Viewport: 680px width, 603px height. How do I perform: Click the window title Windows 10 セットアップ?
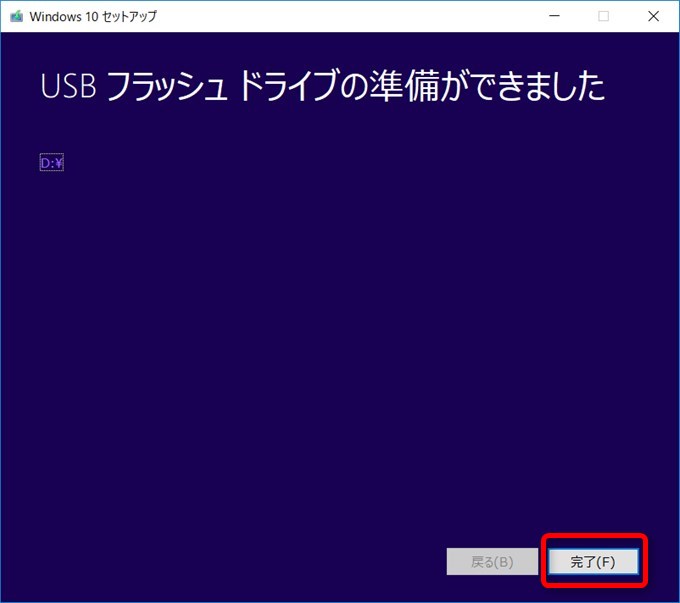pyautogui.click(x=93, y=16)
